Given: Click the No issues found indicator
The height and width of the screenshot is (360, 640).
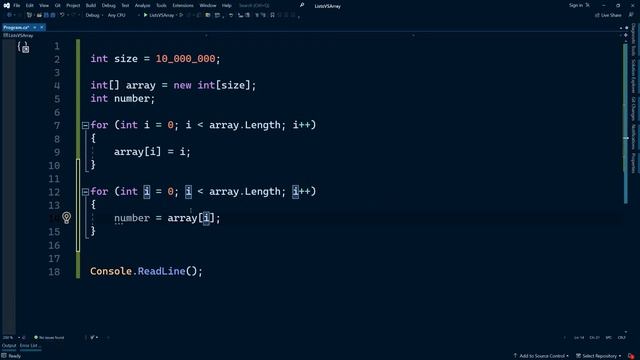Looking at the screenshot, I should [49, 338].
